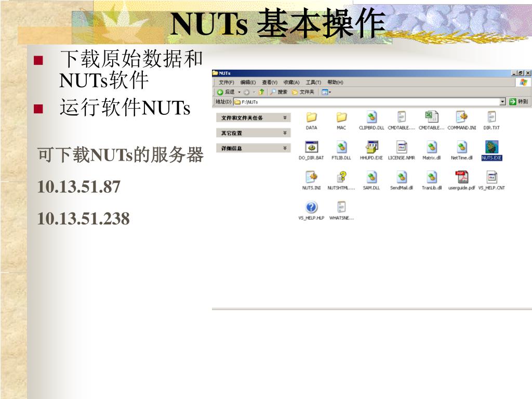
Task: Go up one folder level
Action: pos(261,92)
